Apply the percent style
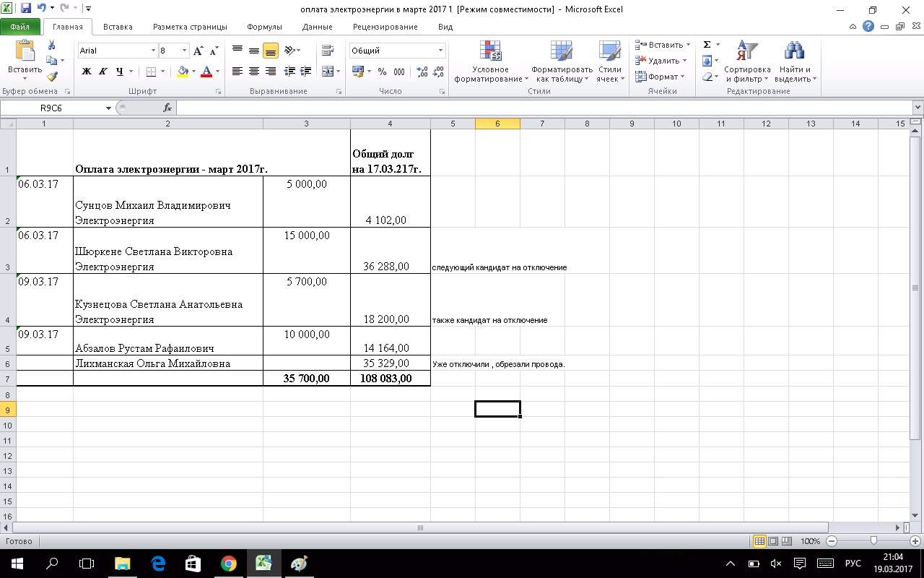This screenshot has height=578, width=924. click(x=382, y=72)
